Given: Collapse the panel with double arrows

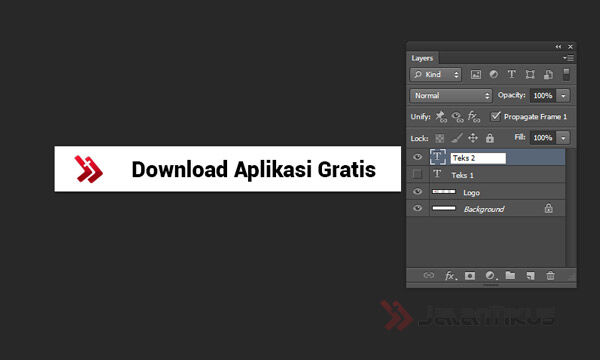Looking at the screenshot, I should (x=558, y=47).
